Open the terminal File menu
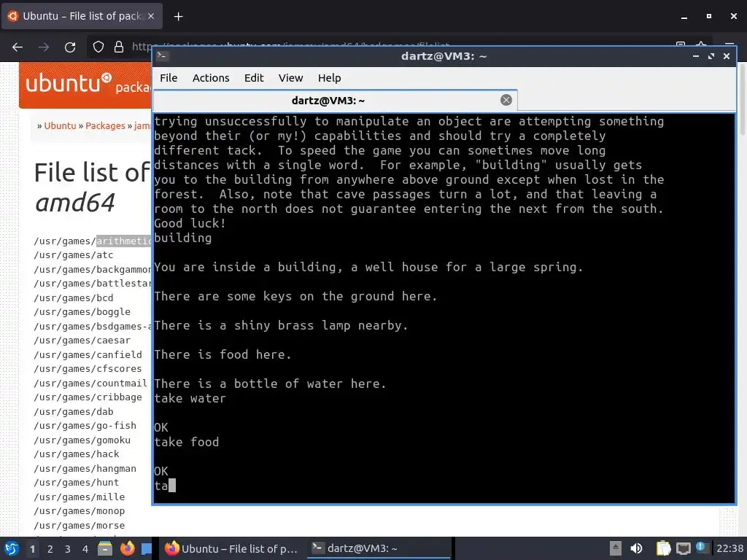The height and width of the screenshot is (560, 747). click(x=169, y=78)
